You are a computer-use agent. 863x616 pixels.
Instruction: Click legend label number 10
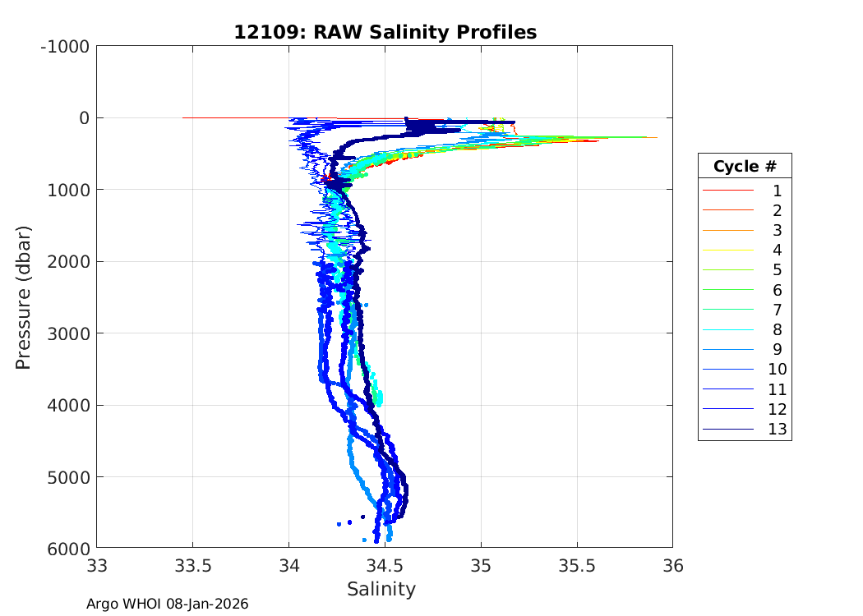(x=777, y=370)
